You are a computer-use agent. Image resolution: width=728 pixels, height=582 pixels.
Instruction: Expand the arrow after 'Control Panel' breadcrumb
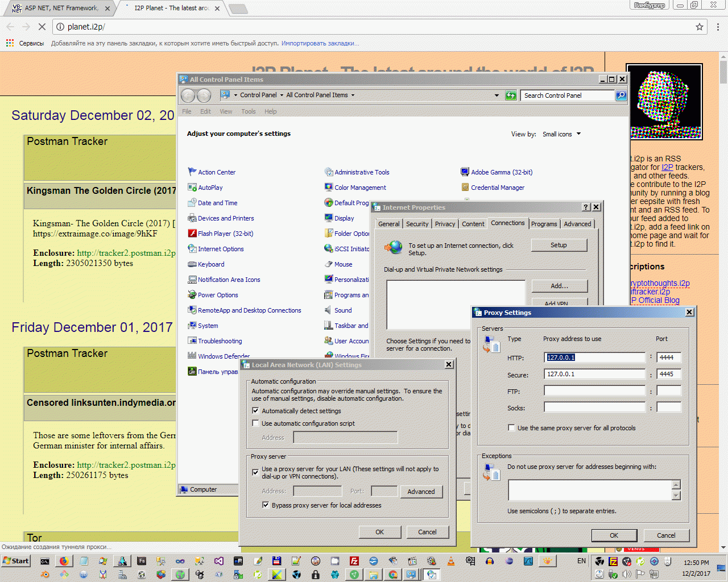click(282, 95)
